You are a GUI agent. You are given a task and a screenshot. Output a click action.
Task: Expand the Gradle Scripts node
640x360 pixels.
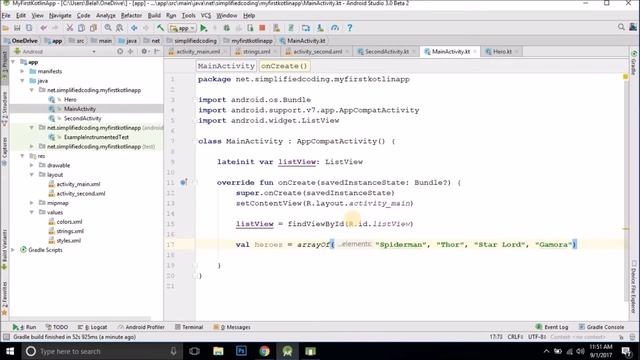click(x=13, y=249)
